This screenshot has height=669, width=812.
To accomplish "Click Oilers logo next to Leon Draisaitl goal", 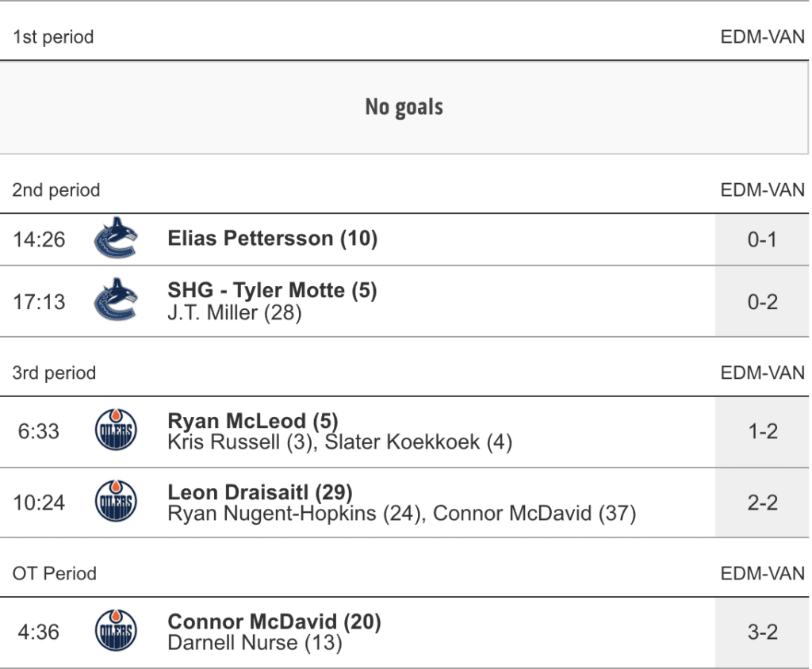I will click(116, 502).
